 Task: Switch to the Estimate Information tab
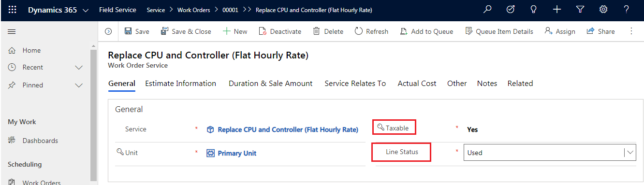(x=181, y=84)
